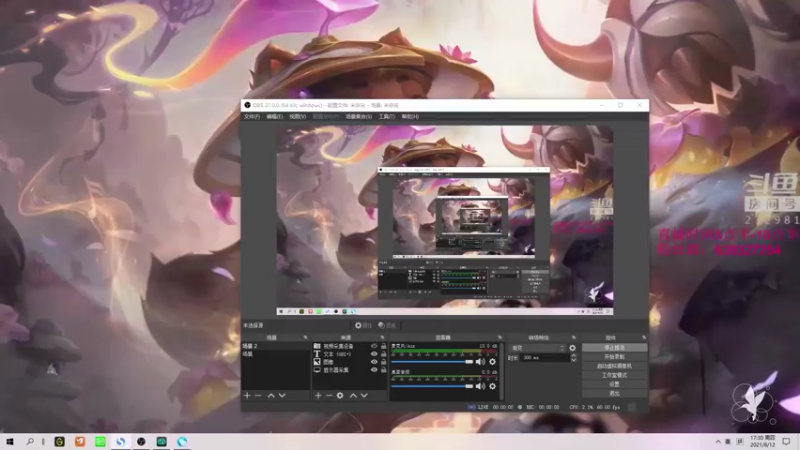Mute the 桌面音频 speaker icon
Screen dimensions: 800x450
(480, 386)
